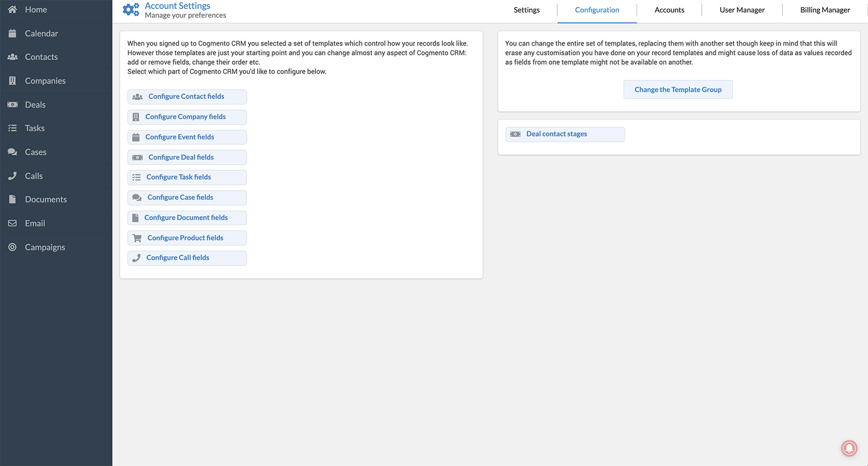Click the 'Manage your preferences' subtitle
This screenshot has width=868, height=466.
(x=185, y=16)
